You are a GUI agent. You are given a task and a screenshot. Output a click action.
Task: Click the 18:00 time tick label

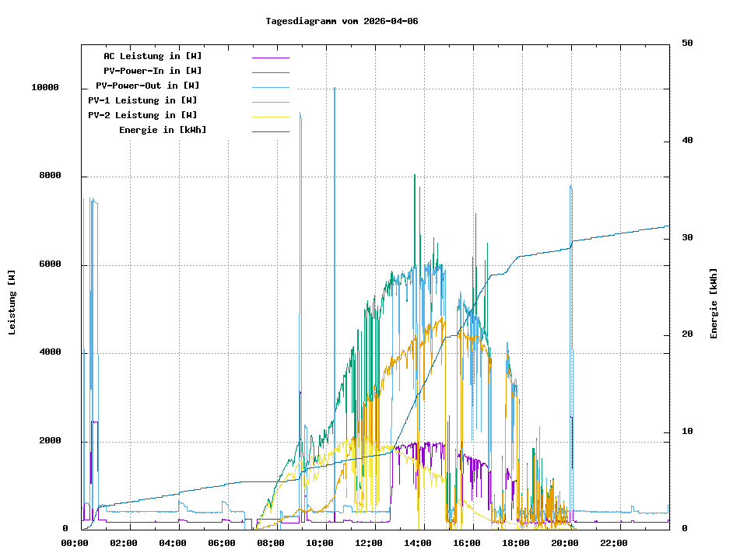(x=515, y=543)
